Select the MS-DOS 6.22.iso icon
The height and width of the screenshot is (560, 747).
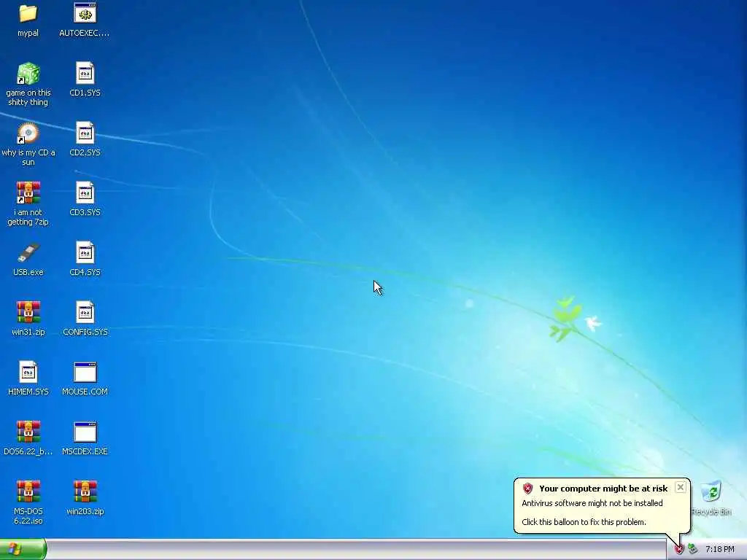tap(28, 492)
